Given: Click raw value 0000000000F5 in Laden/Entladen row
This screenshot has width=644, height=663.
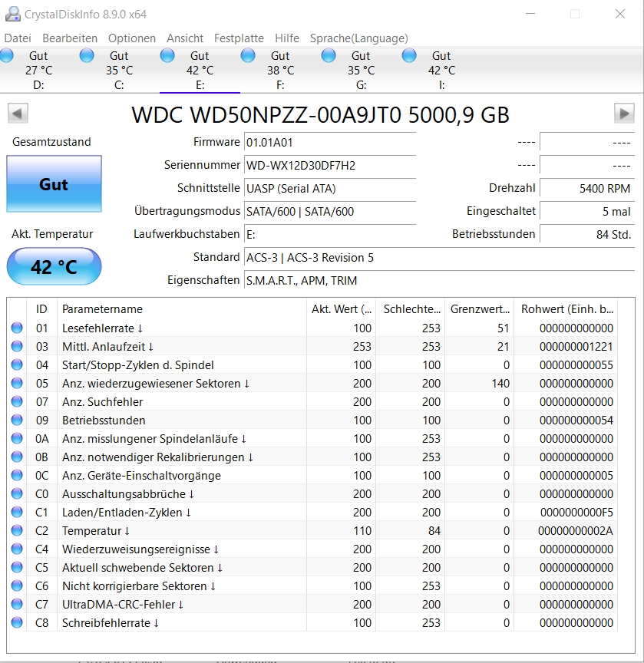Looking at the screenshot, I should pos(576,512).
